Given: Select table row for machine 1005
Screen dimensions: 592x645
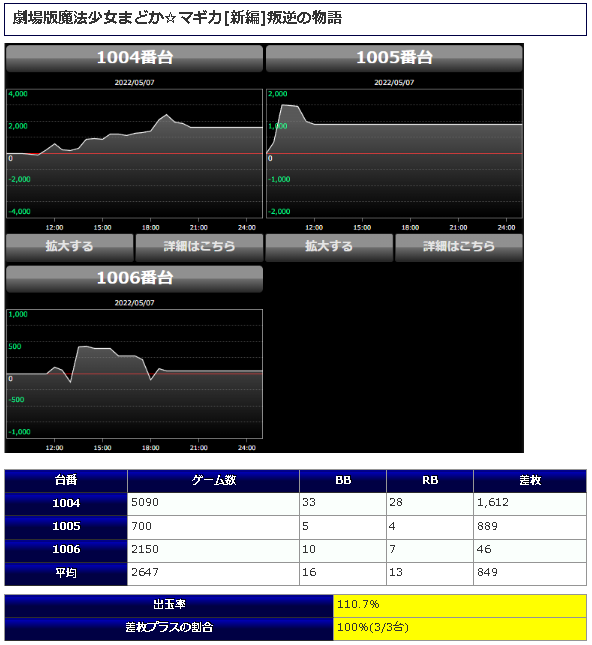Looking at the screenshot, I should [x=295, y=527].
